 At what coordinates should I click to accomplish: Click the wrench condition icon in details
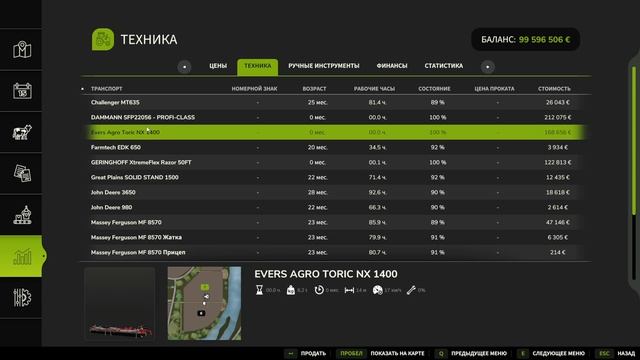click(411, 290)
